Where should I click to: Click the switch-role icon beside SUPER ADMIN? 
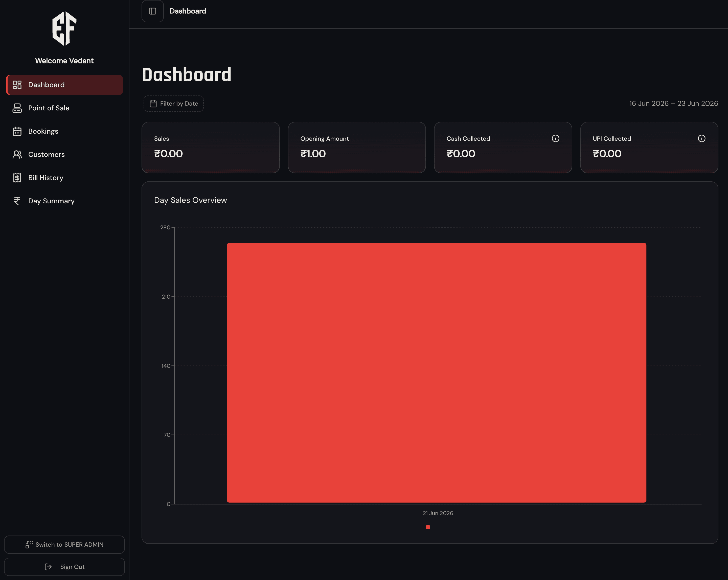(29, 545)
